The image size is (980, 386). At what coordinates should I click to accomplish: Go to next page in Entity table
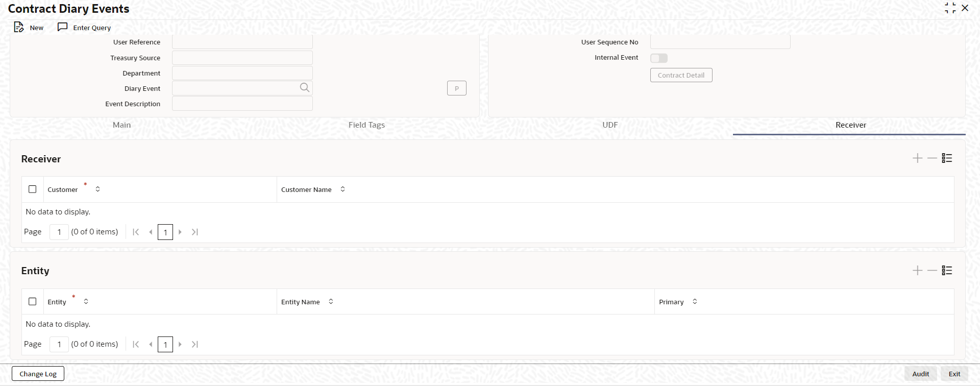180,344
